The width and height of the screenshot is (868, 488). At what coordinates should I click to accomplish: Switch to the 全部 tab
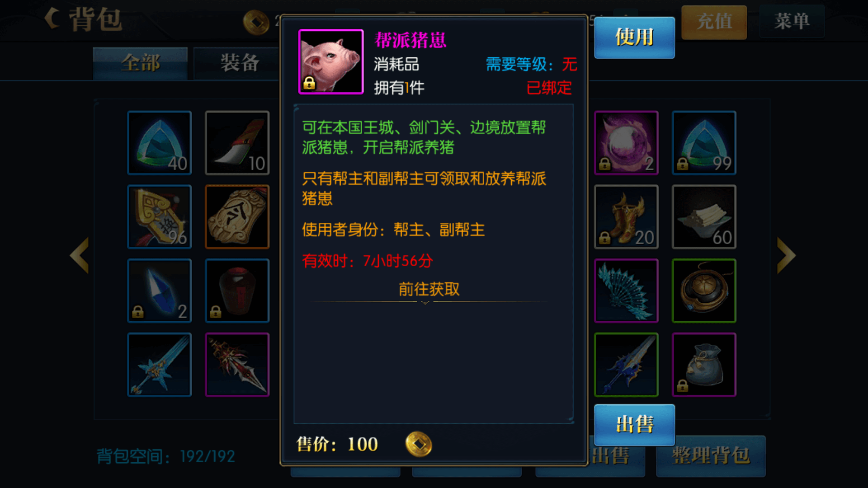coord(140,63)
